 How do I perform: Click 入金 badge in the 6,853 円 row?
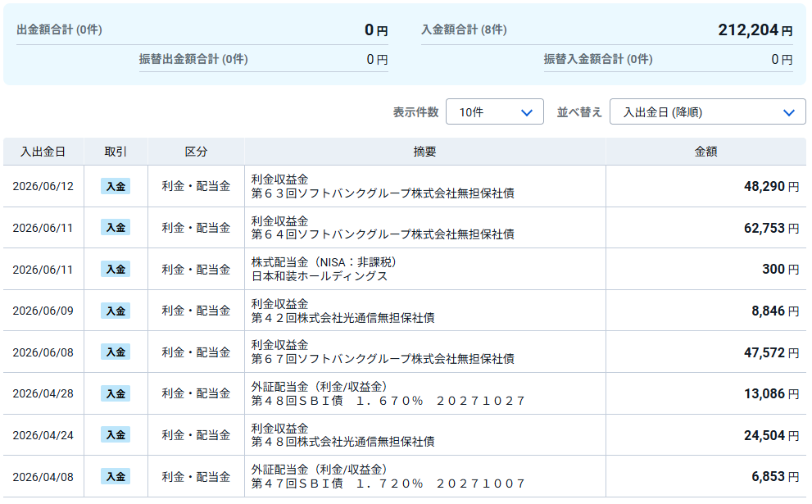116,477
